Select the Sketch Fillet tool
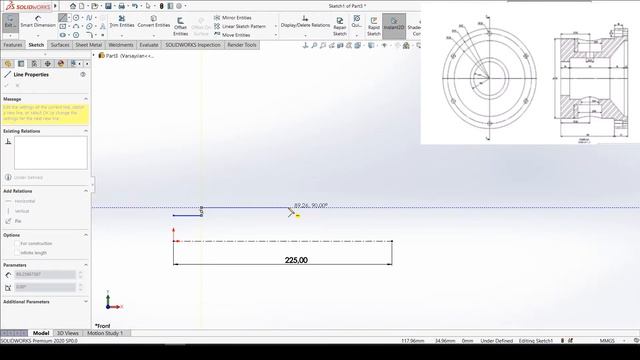This screenshot has width=640, height=360. [x=89, y=35]
